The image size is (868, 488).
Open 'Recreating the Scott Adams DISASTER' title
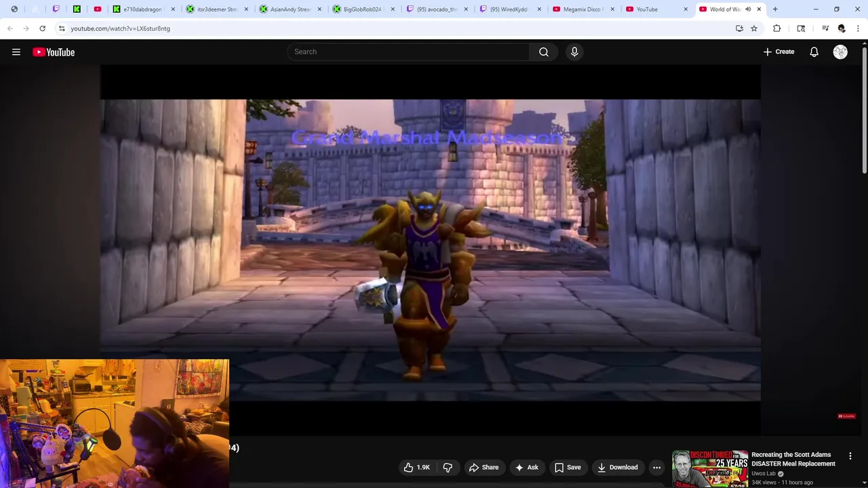click(793, 459)
